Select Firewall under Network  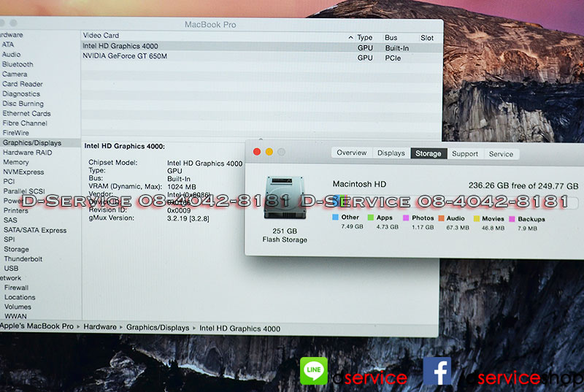(x=16, y=288)
